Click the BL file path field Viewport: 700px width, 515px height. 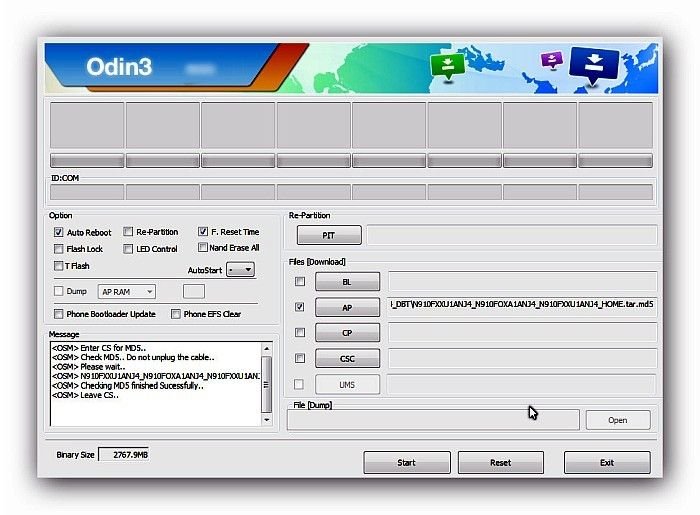[522, 282]
